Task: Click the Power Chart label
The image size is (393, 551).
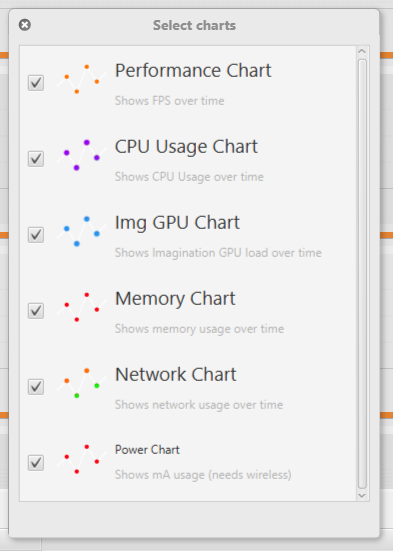Action: click(147, 450)
